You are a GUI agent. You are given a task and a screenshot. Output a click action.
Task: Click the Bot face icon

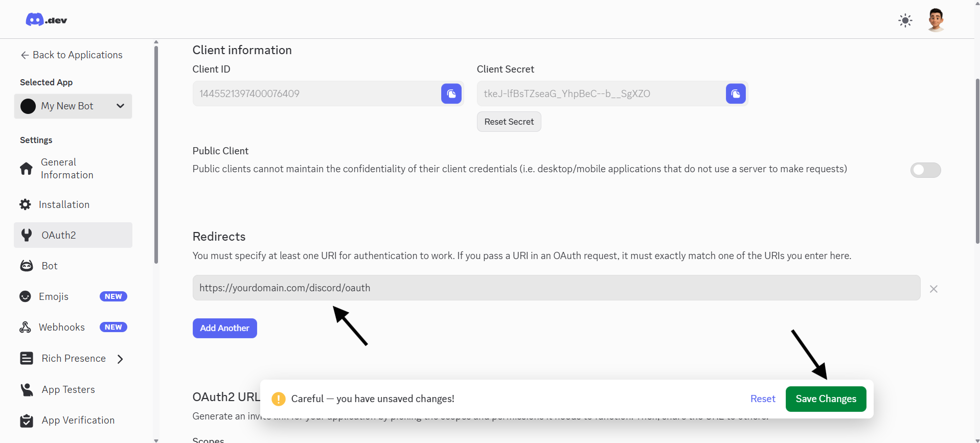point(27,266)
